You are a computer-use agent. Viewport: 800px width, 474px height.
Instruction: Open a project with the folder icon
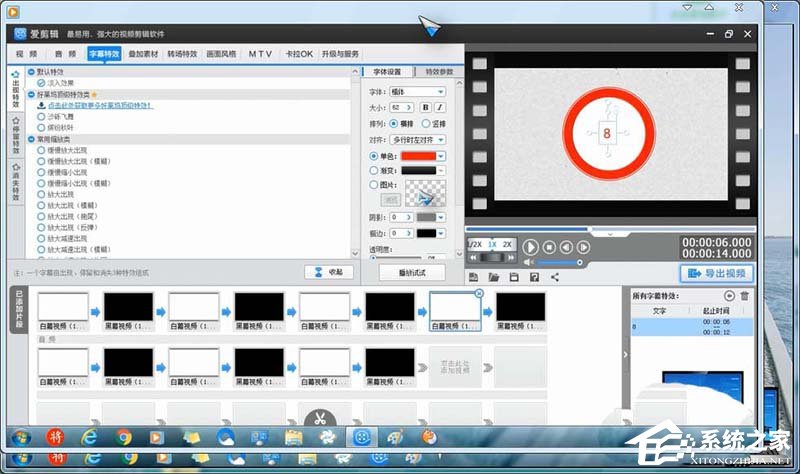click(x=493, y=277)
